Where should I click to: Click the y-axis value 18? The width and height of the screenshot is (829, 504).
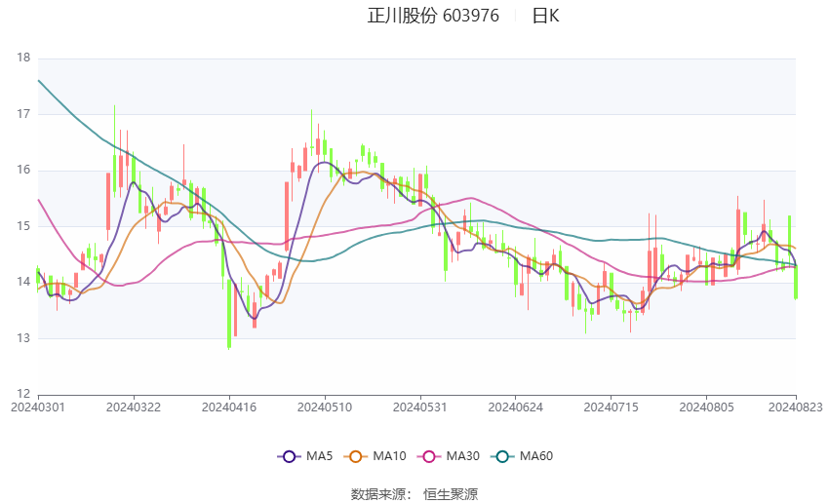pyautogui.click(x=23, y=58)
